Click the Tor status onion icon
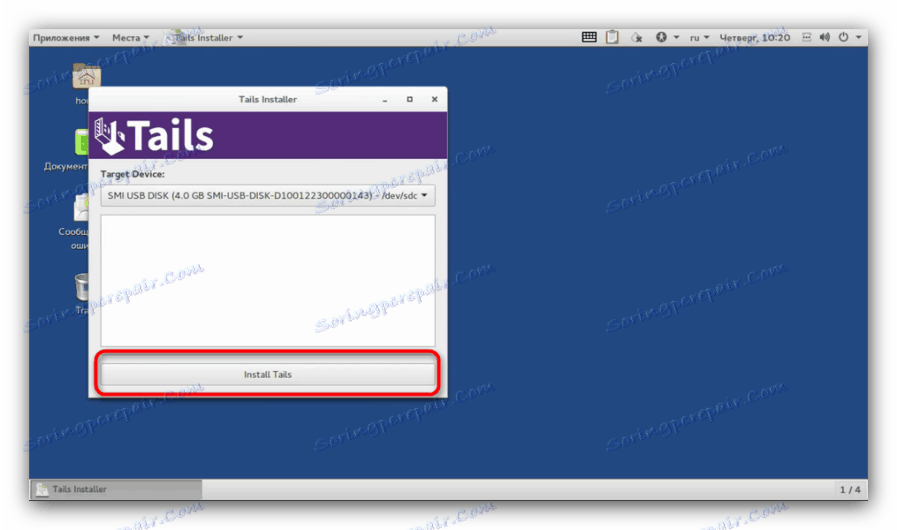This screenshot has height=530, width=897. 637,38
